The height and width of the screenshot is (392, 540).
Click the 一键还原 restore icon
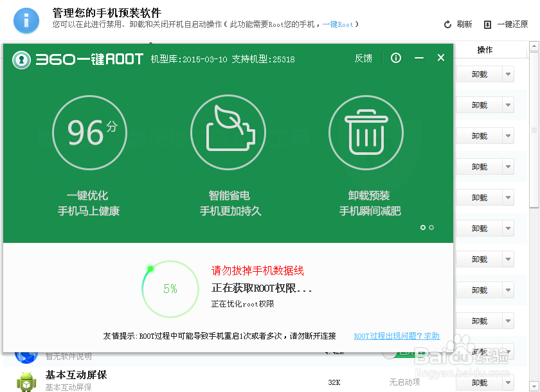click(x=487, y=24)
